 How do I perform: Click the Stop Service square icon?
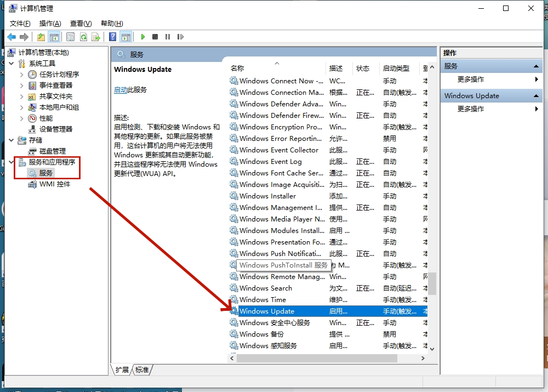pos(155,37)
